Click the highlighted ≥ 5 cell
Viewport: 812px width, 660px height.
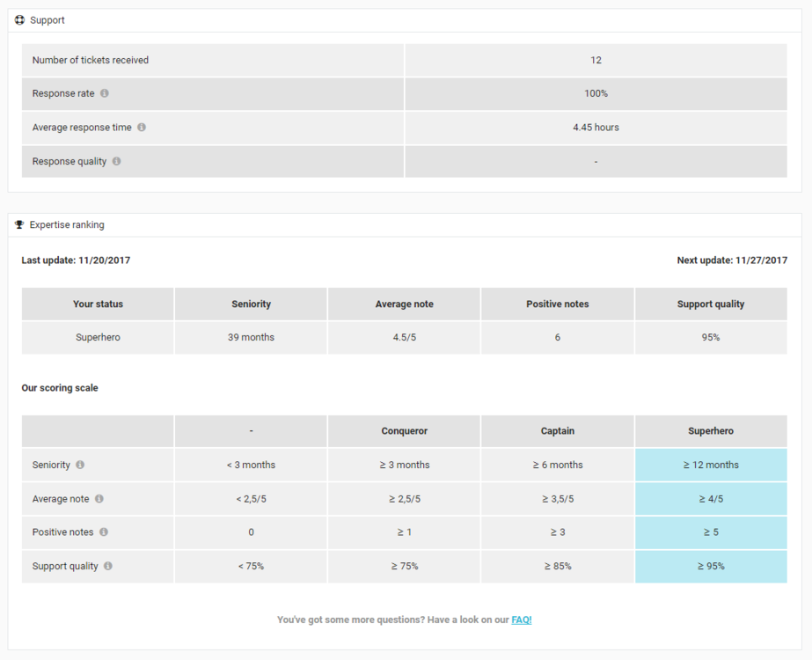point(711,532)
